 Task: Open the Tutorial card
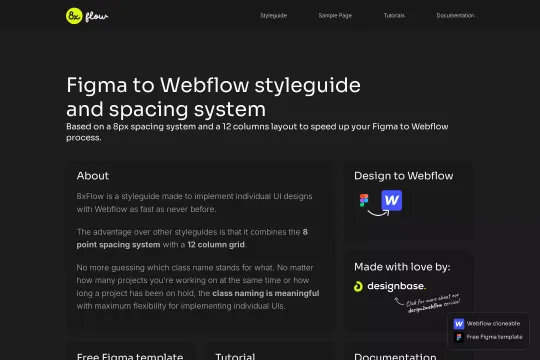click(x=270, y=351)
